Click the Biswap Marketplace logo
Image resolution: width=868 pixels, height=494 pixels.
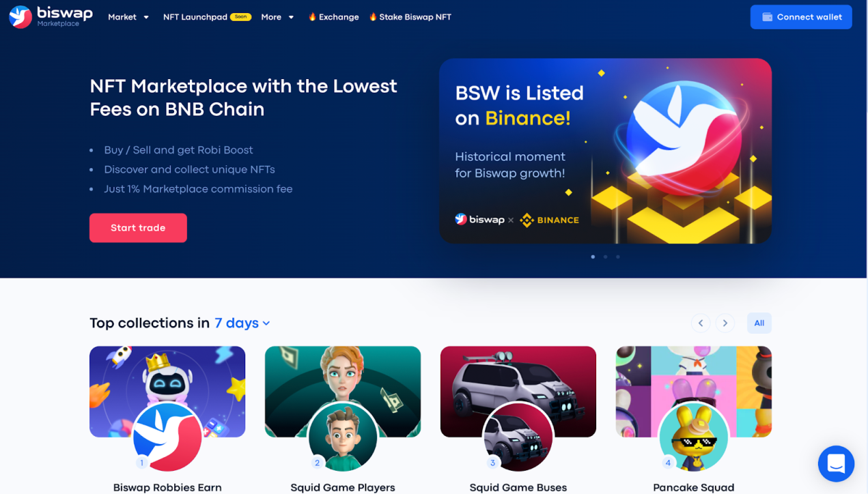tap(51, 16)
